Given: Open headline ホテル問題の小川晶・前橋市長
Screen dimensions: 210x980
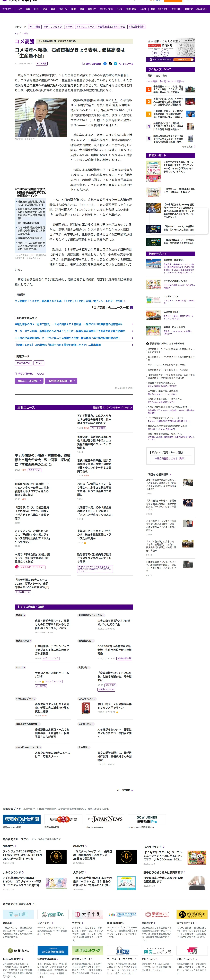Looking at the screenshot, I should (x=43, y=460).
